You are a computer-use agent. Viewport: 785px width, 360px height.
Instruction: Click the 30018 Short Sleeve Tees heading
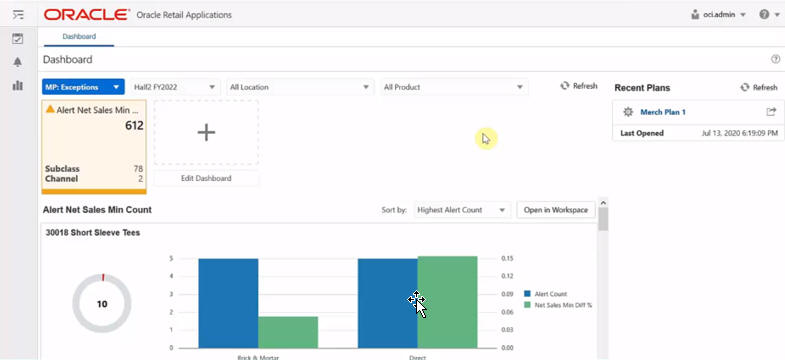pyautogui.click(x=93, y=232)
